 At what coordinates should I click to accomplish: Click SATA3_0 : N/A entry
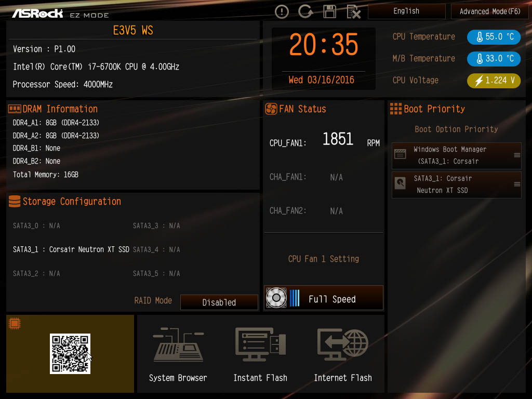coord(36,225)
